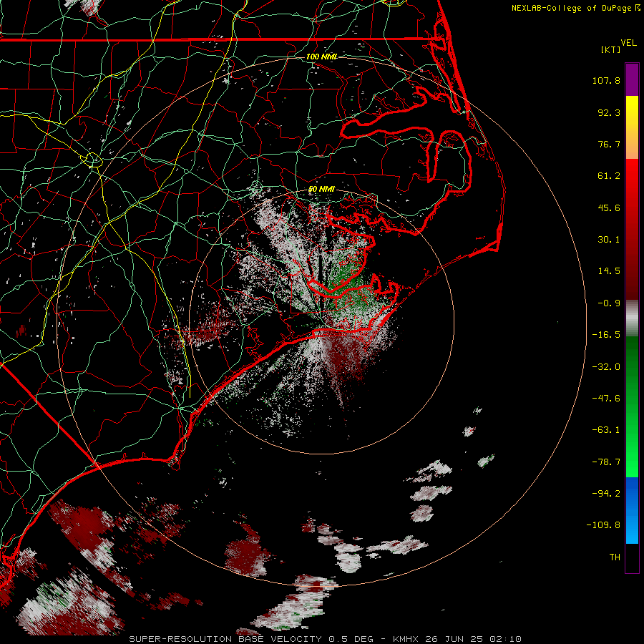Click the yellow-orange segment of the color bar

coord(632,127)
